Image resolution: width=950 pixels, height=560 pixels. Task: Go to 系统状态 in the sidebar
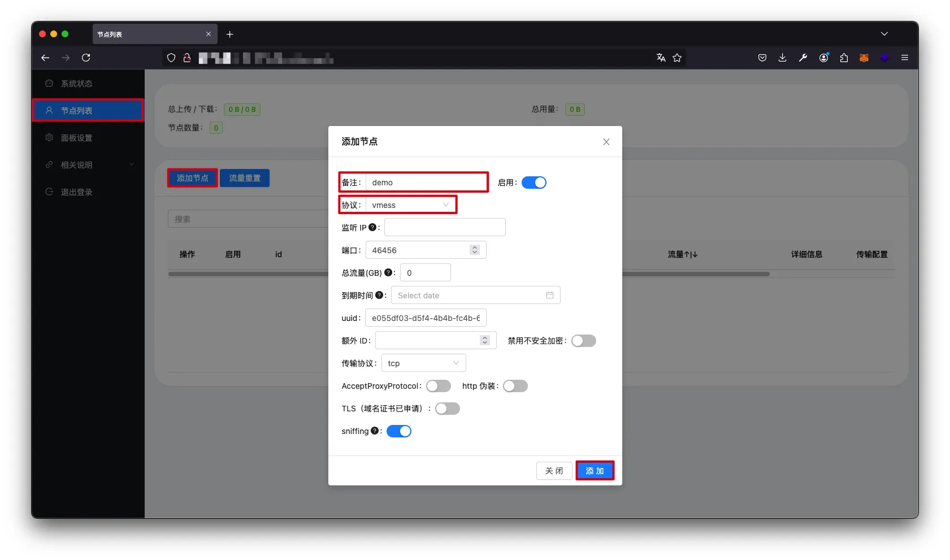pyautogui.click(x=76, y=84)
